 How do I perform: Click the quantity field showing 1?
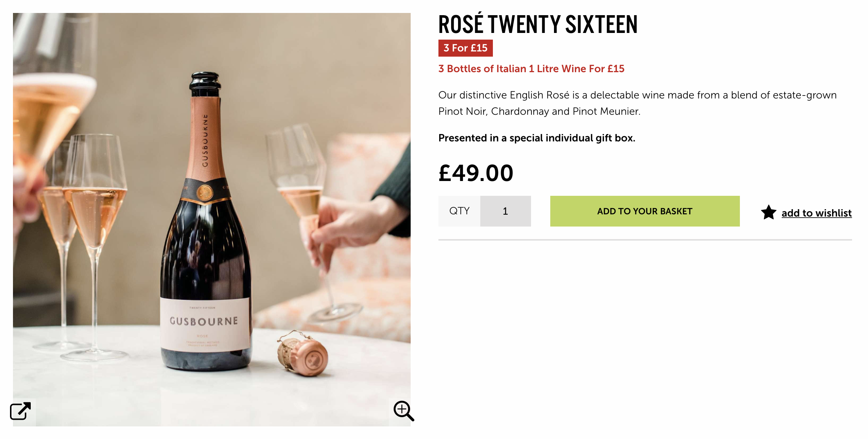point(505,211)
